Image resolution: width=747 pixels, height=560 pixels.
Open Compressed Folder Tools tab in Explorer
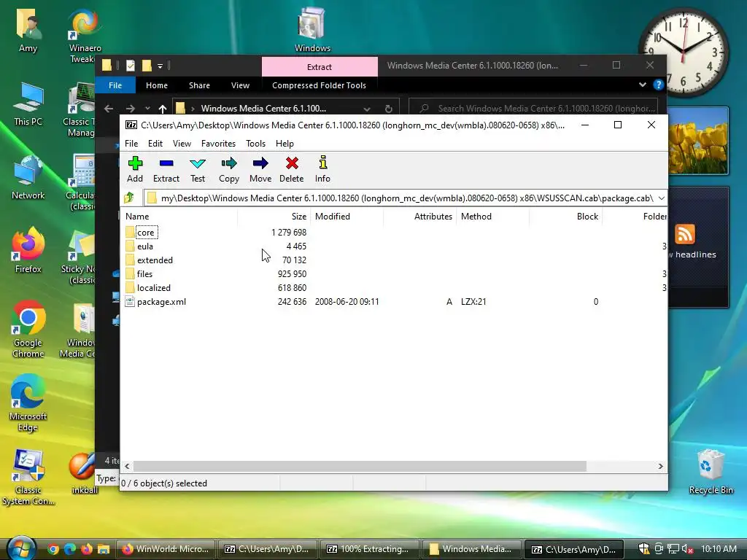[x=320, y=85]
